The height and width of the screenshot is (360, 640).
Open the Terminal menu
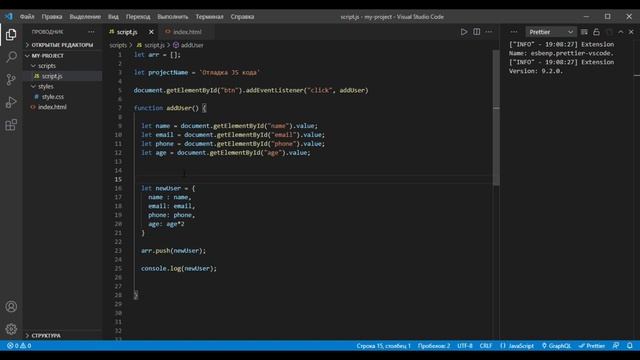pos(209,17)
